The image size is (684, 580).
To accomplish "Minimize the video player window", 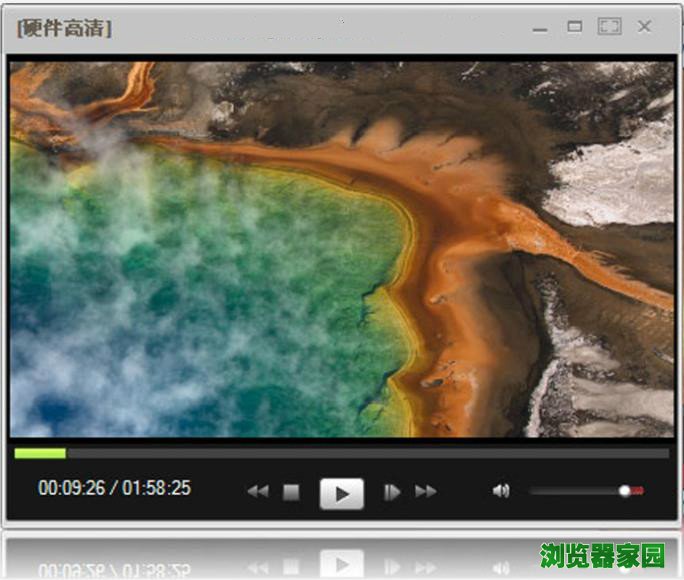I will (x=541, y=28).
